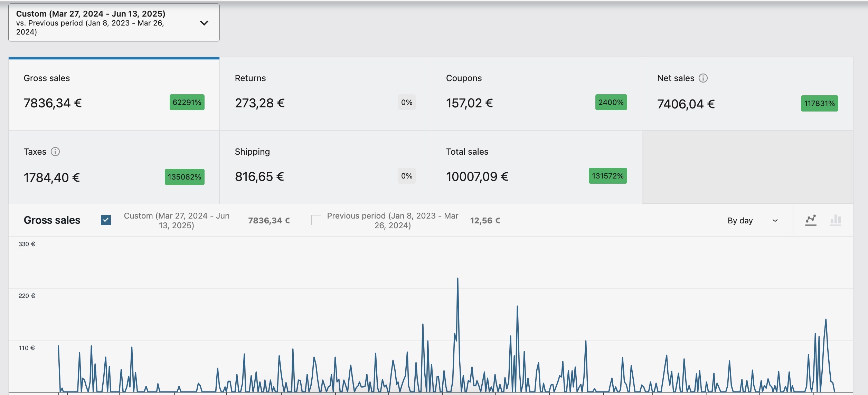868x395 pixels.
Task: Uncheck the Custom period checkbox
Action: point(106,220)
